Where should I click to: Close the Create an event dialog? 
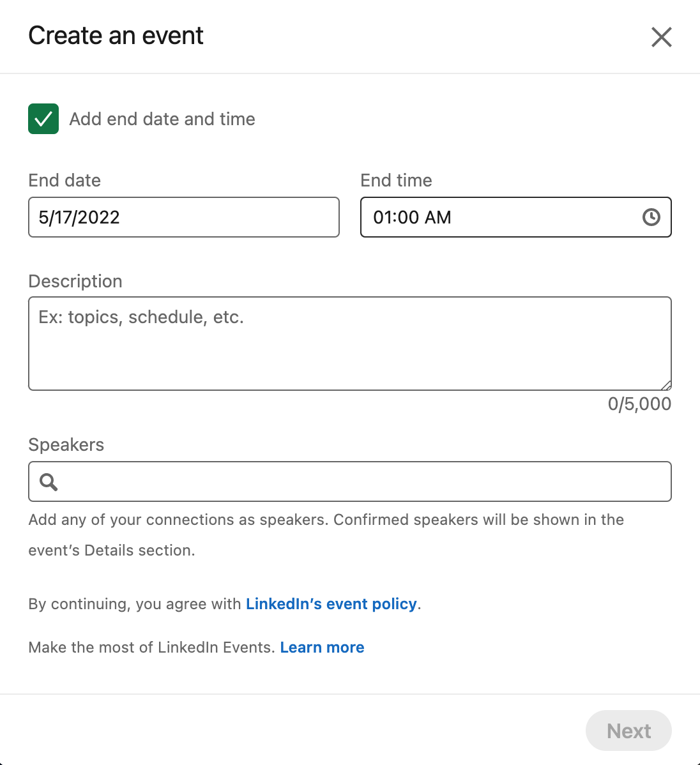click(661, 37)
